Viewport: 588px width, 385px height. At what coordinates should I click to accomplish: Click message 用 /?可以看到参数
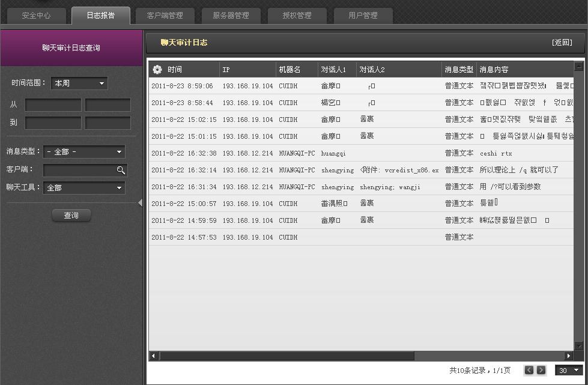tap(510, 187)
